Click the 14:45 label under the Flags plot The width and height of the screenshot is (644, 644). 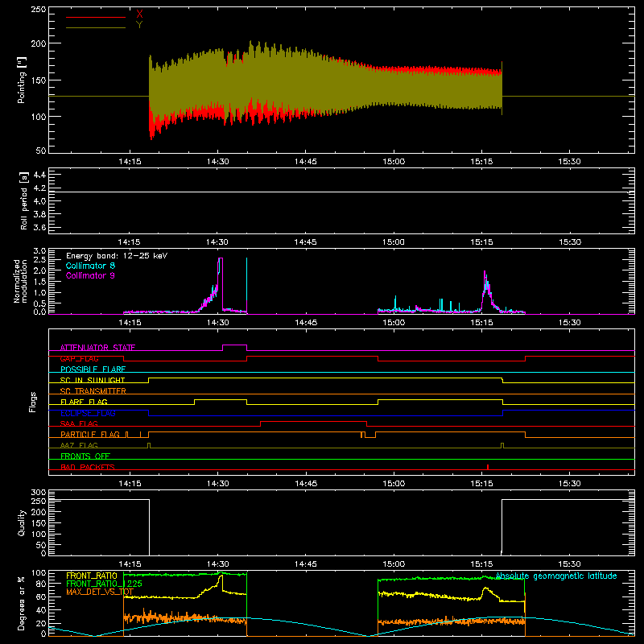pyautogui.click(x=306, y=484)
